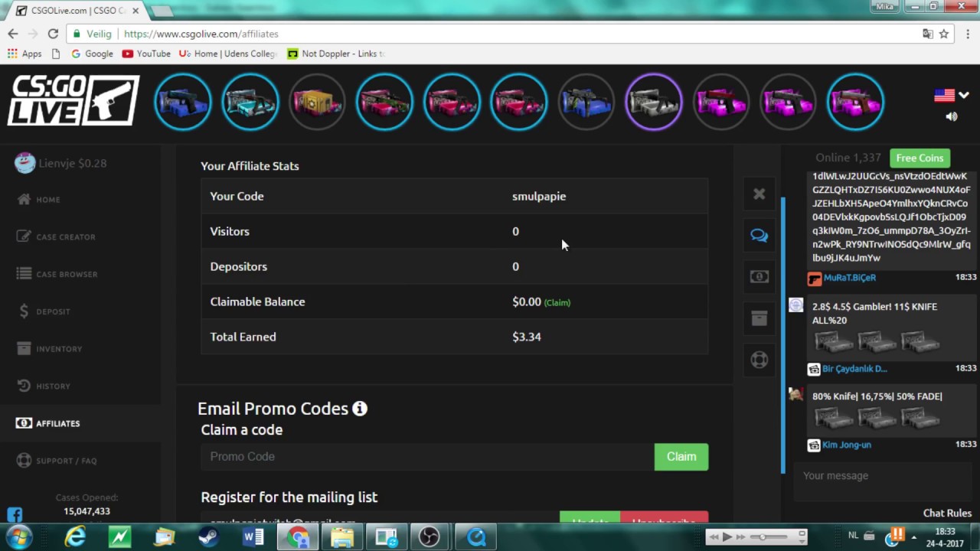Open Case Creator page

65,236
